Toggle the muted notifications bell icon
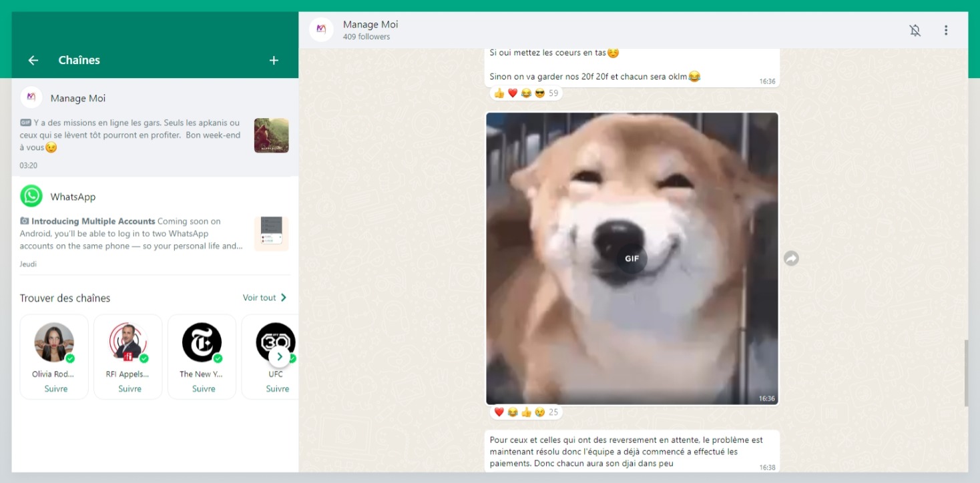 point(915,30)
